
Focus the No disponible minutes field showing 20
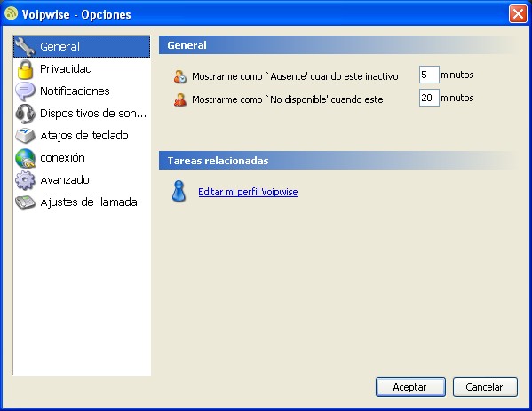429,98
